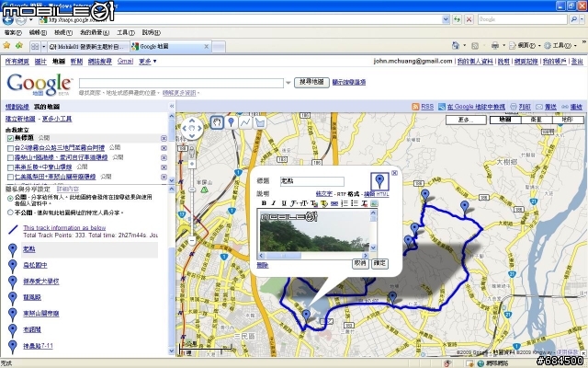The width and height of the screenshot is (588, 368).
Task: Open the address bar dropdown arrow
Action: pyautogui.click(x=446, y=19)
